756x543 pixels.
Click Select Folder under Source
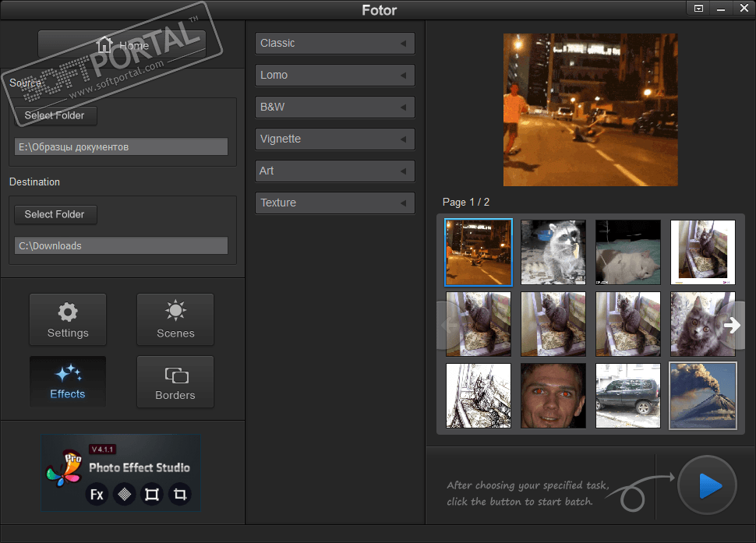click(x=55, y=115)
